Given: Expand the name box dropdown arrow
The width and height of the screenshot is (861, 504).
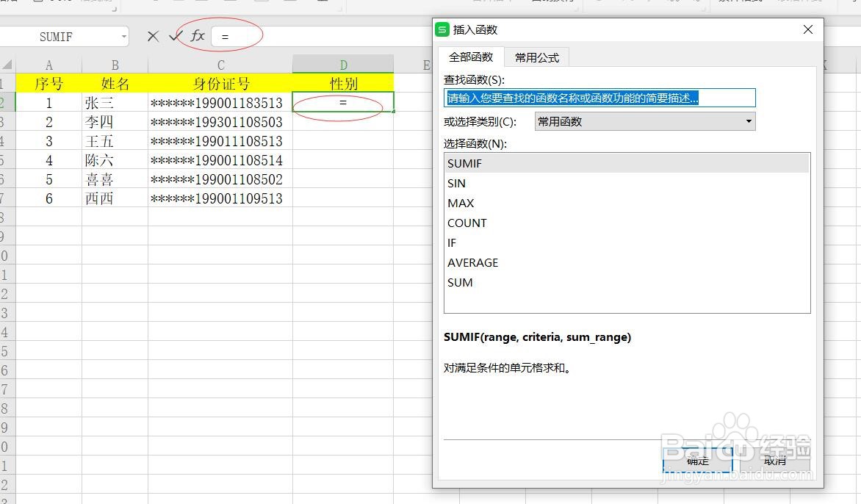Looking at the screenshot, I should click(x=124, y=37).
